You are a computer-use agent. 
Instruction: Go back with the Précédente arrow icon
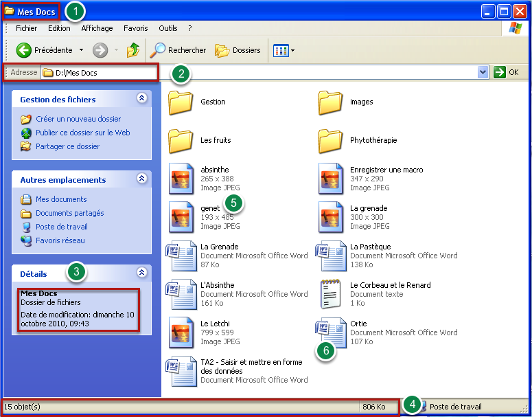point(24,50)
